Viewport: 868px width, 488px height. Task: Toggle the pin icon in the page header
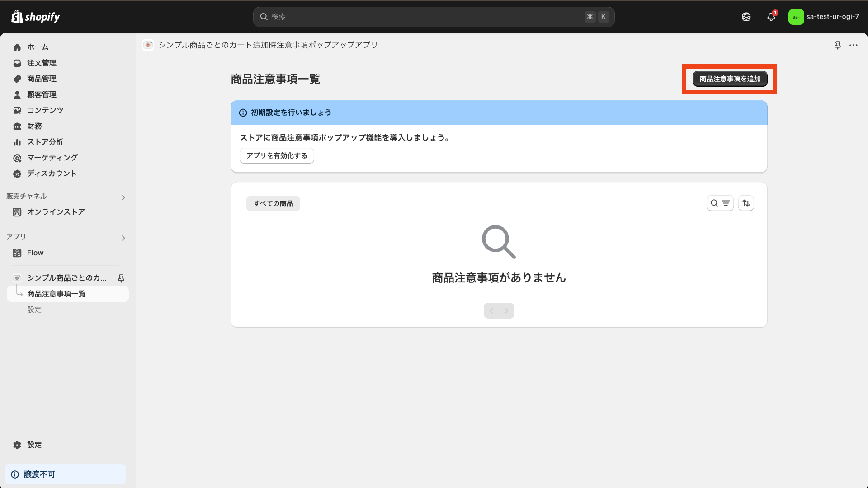pyautogui.click(x=838, y=45)
